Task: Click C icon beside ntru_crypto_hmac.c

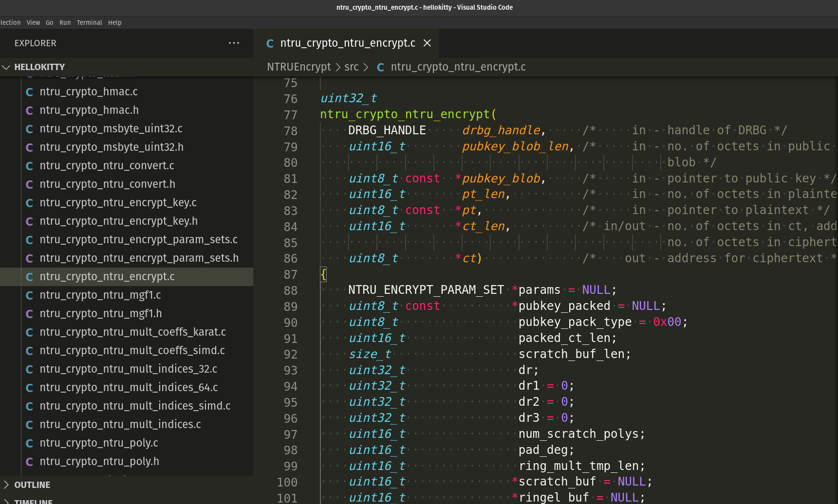Action: (29, 92)
